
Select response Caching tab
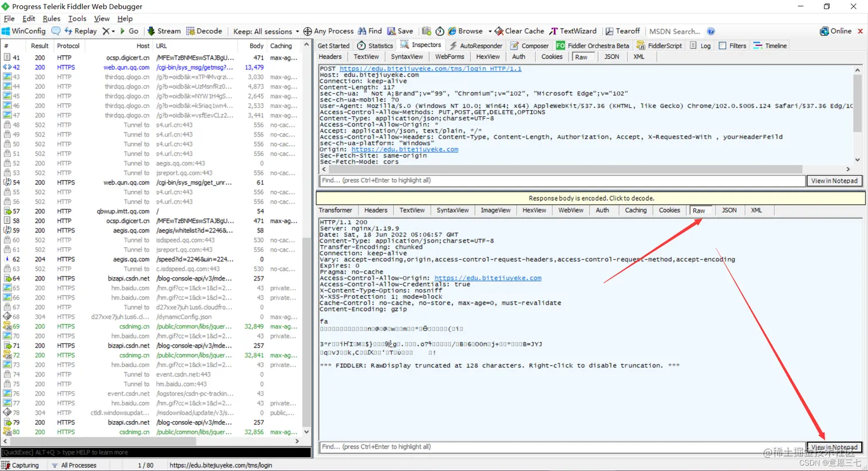tap(635, 210)
